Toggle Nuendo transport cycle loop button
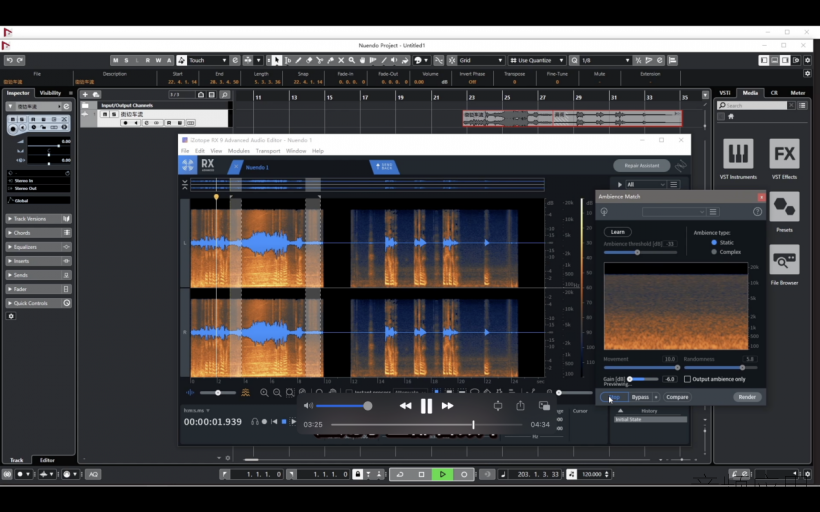The width and height of the screenshot is (820, 512). pyautogui.click(x=400, y=474)
